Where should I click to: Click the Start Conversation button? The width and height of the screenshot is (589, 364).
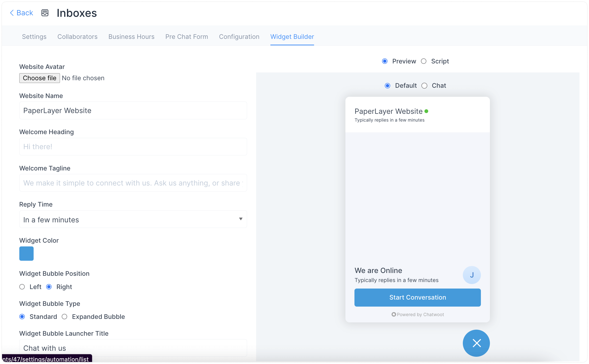pyautogui.click(x=417, y=297)
